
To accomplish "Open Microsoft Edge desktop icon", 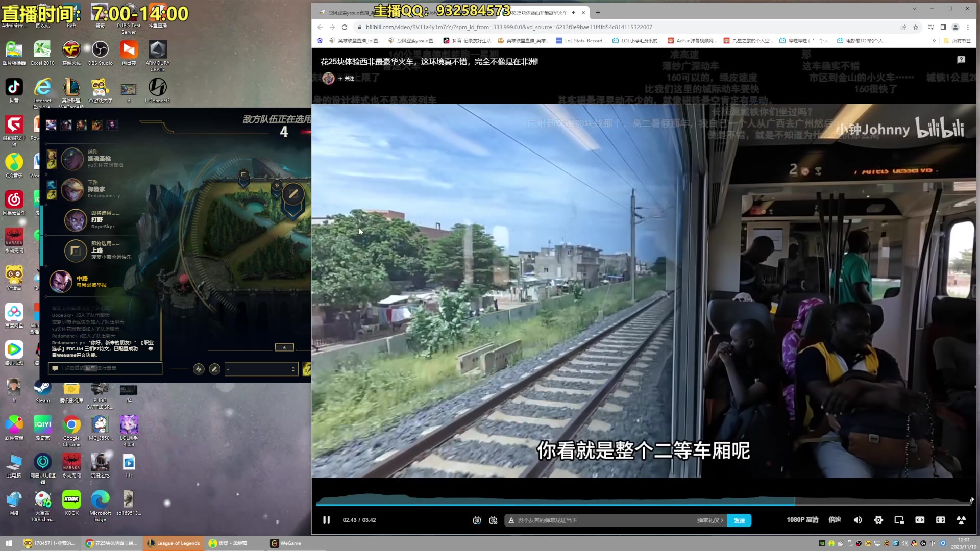I will tap(100, 506).
